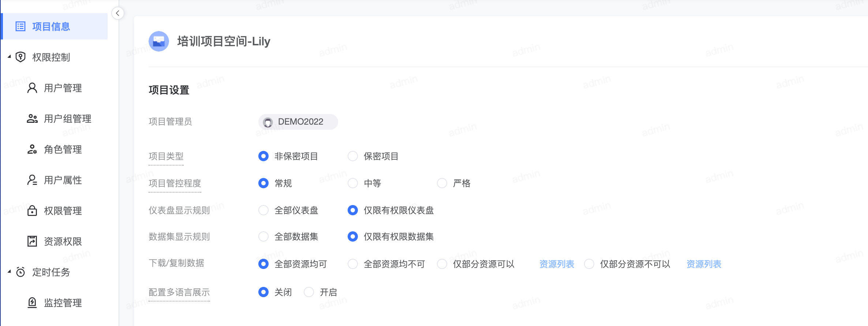Open 定时任务 menu entry
The width and height of the screenshot is (868, 326).
51,272
